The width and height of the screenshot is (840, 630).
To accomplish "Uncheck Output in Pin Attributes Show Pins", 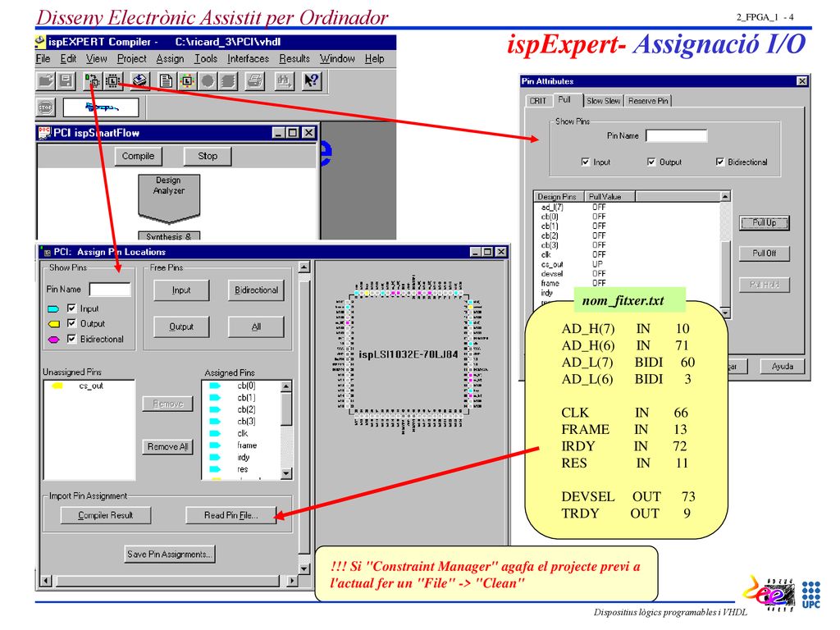I will pos(651,162).
